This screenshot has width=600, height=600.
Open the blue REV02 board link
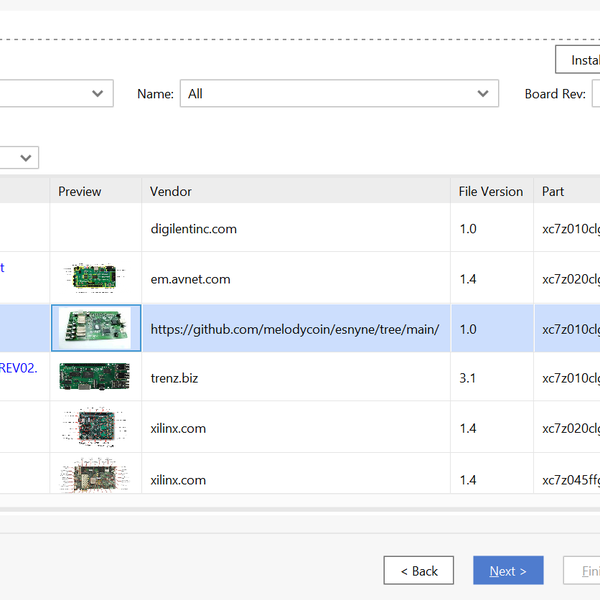pyautogui.click(x=20, y=368)
